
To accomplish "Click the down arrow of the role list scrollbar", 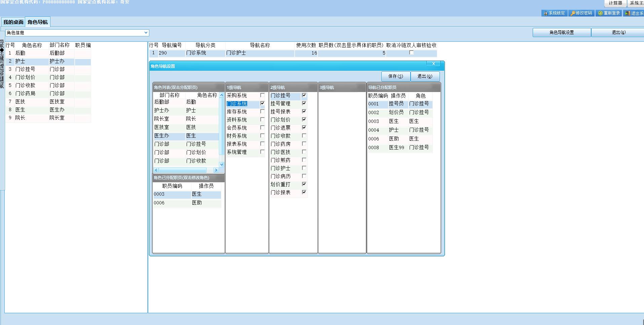I will coord(222,164).
